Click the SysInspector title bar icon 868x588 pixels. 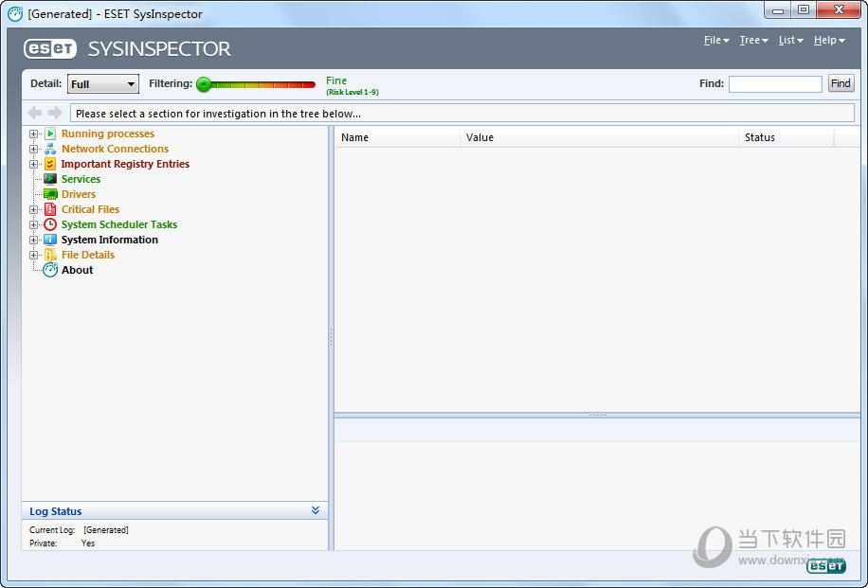15,14
